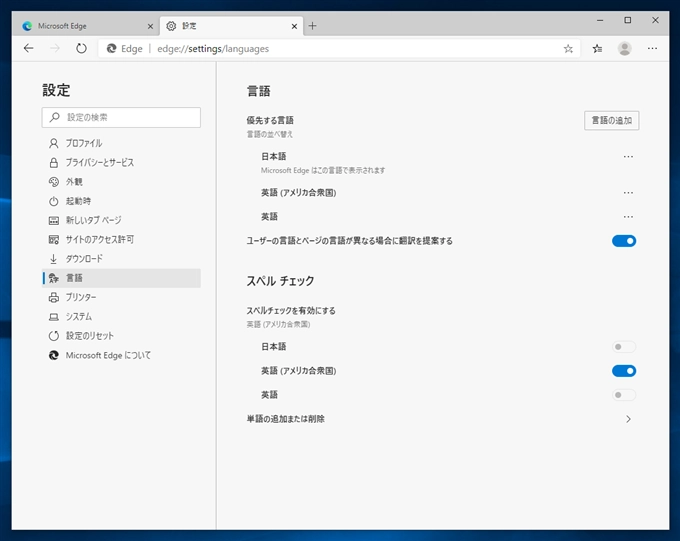The width and height of the screenshot is (680, 541).
Task: Click the site info Edge icon in address bar
Action: point(111,49)
